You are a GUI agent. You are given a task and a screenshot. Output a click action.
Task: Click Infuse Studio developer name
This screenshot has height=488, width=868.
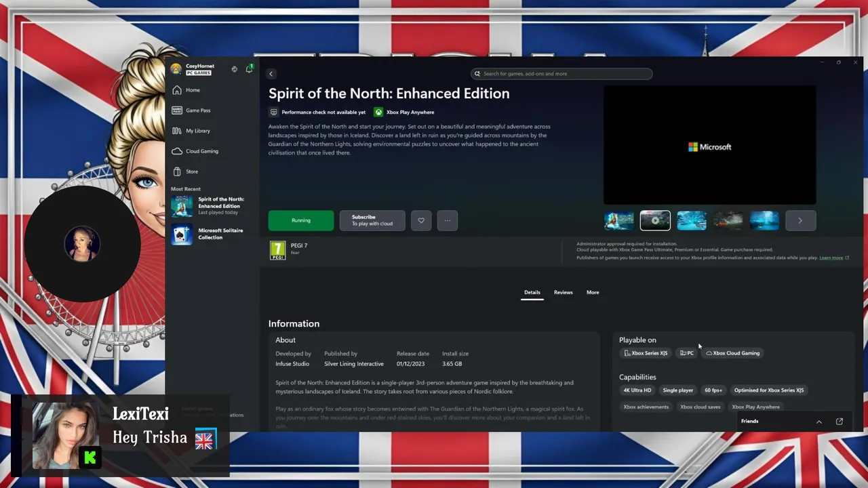(x=292, y=364)
